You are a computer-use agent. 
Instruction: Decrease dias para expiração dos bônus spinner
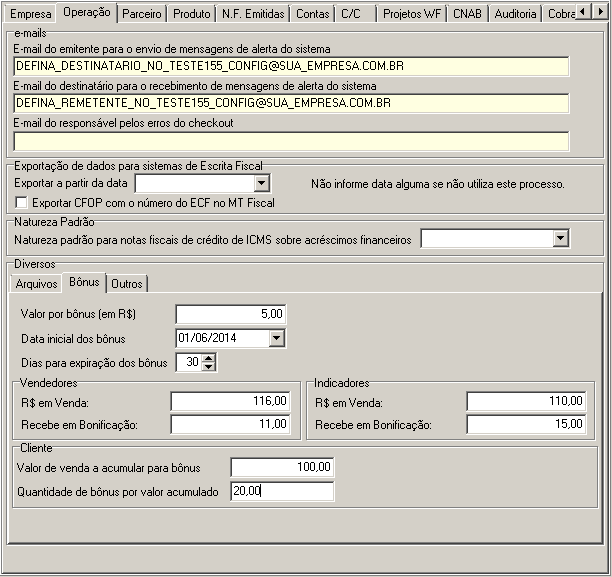click(x=208, y=367)
